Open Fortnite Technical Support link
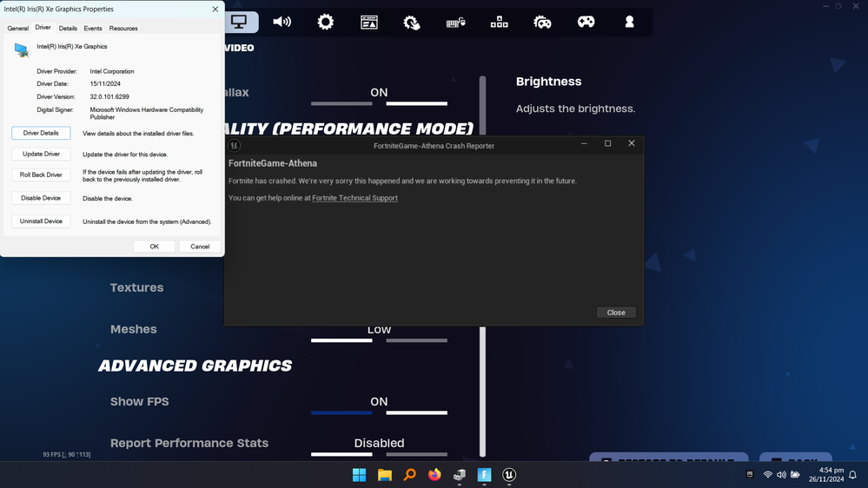The image size is (868, 488). 354,197
